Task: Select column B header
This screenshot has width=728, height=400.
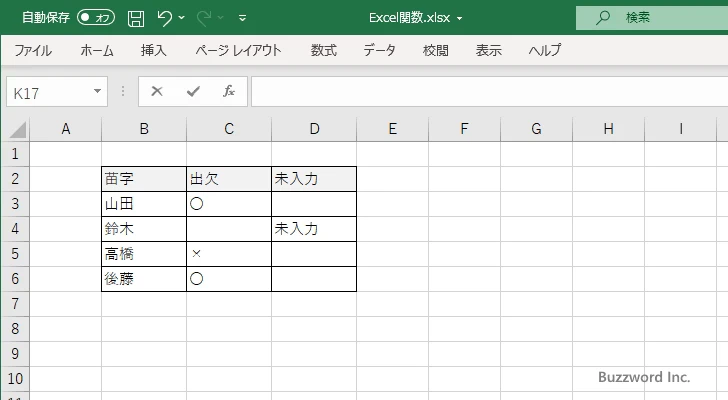Action: point(144,129)
